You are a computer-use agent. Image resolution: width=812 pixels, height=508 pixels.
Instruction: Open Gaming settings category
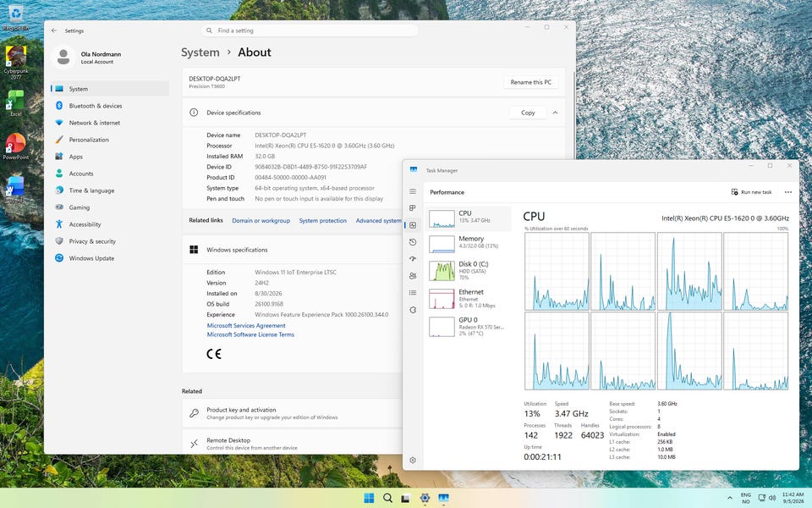point(110,207)
